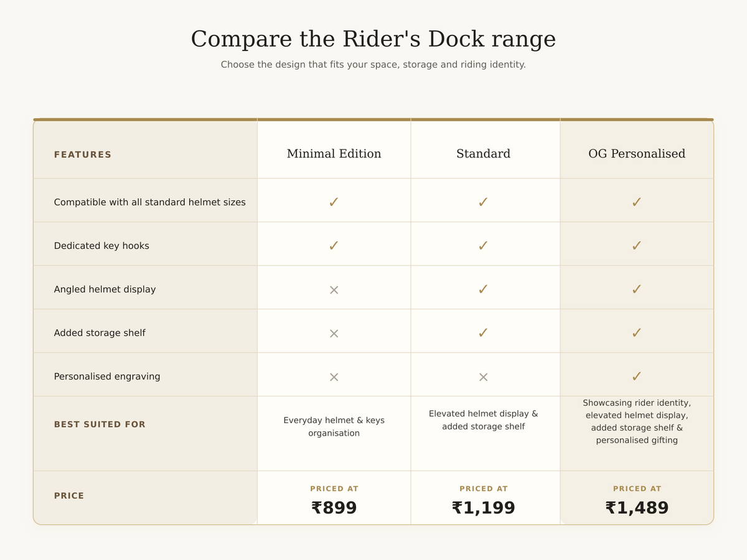Click Minimal Edition's angled helmet display cross
747x560 pixels.
pos(334,290)
